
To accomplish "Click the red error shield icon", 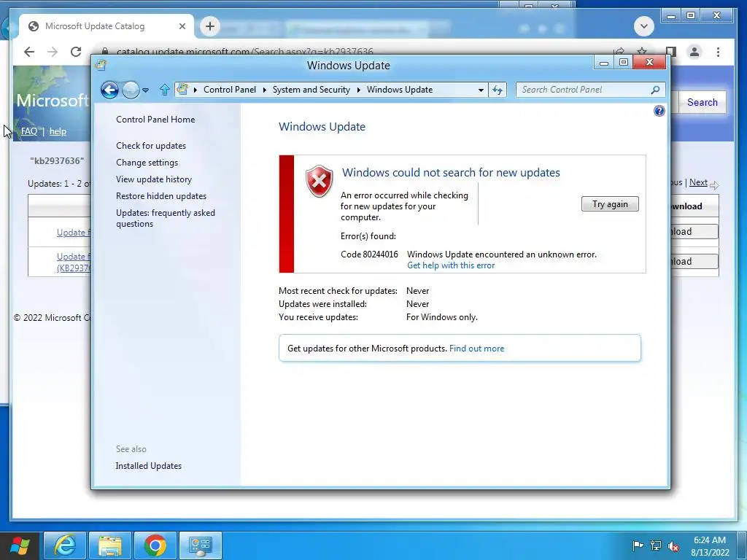I will (319, 181).
